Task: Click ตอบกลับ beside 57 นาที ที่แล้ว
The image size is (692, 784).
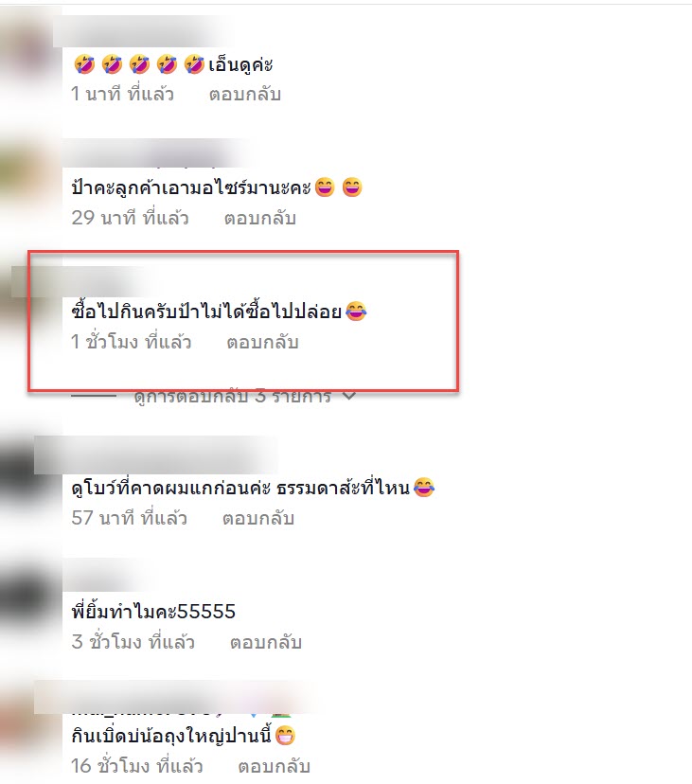Action: click(258, 518)
